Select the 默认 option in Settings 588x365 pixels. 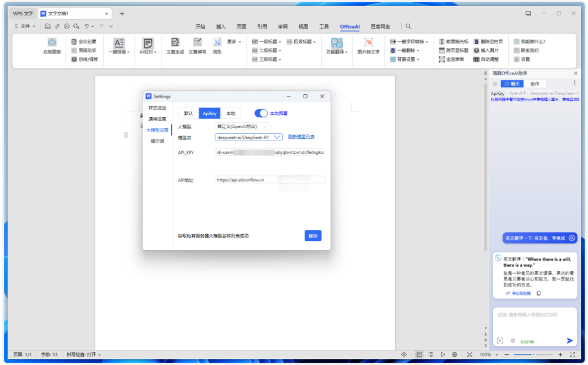188,113
